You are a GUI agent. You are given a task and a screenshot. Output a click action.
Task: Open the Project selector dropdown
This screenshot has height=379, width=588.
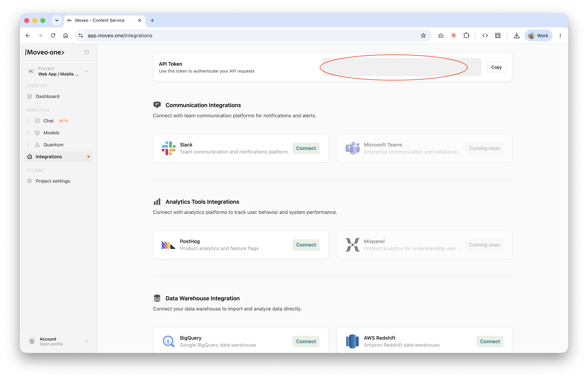58,71
